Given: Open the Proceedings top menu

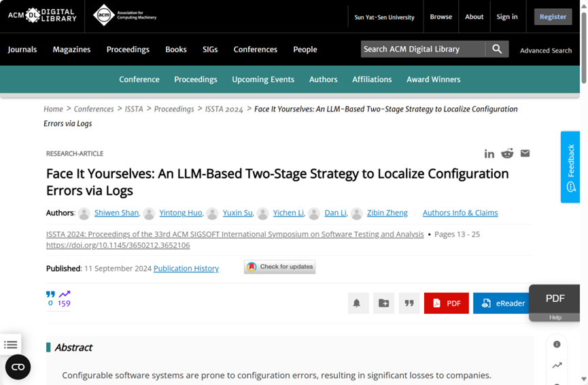Looking at the screenshot, I should tap(128, 50).
